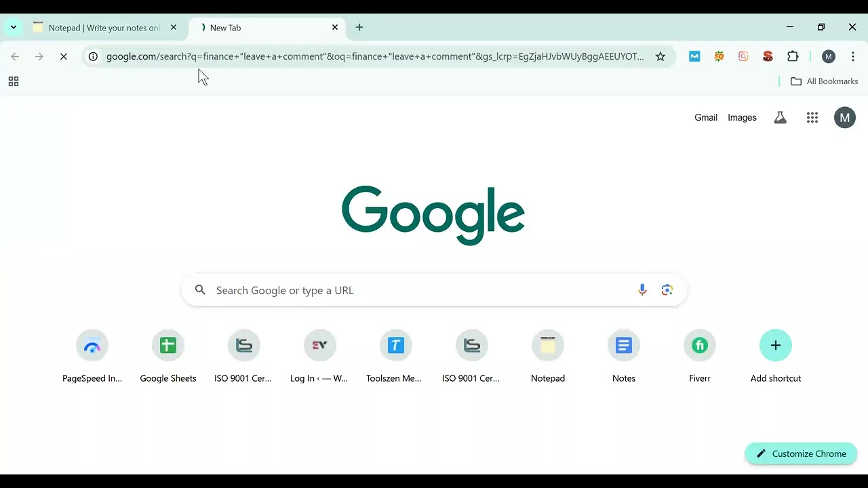This screenshot has width=868, height=488.
Task: Minimize the Chrome window
Action: click(790, 27)
